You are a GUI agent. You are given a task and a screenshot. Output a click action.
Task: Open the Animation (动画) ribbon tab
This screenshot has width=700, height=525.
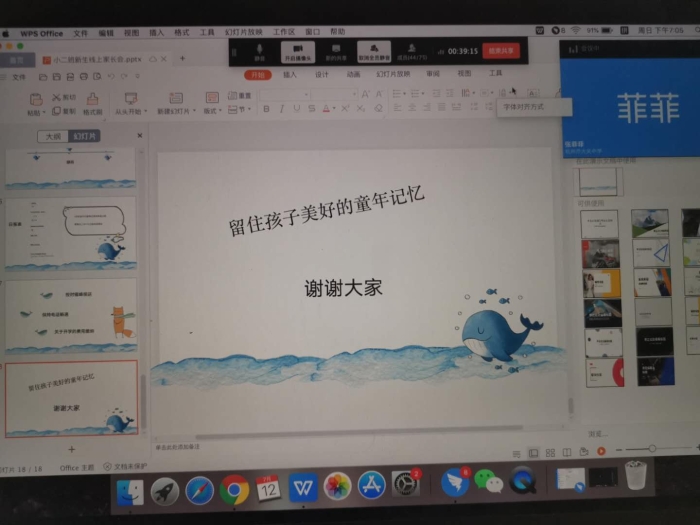point(353,74)
